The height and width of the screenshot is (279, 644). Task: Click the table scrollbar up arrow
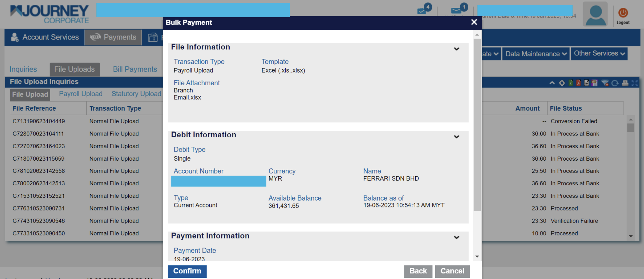(x=631, y=119)
